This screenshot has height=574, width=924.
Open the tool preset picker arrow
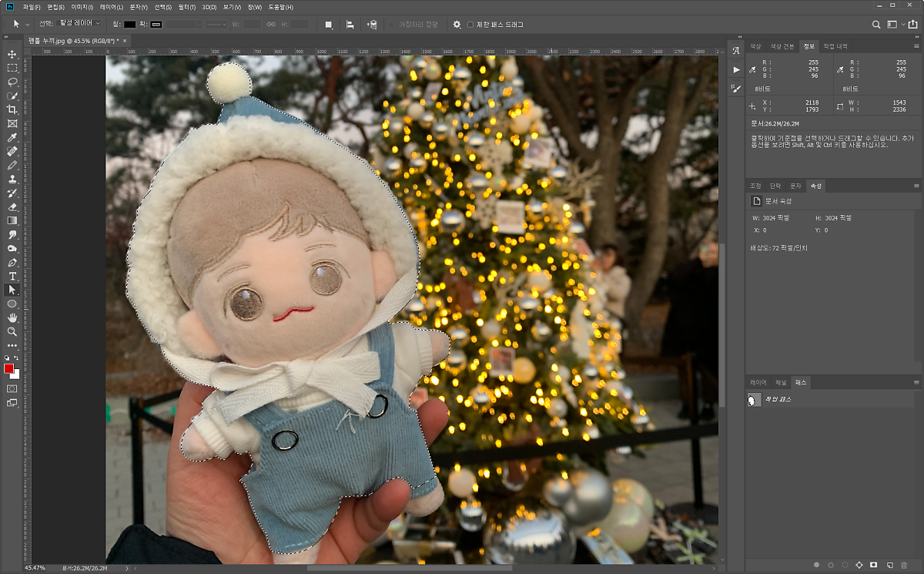27,25
